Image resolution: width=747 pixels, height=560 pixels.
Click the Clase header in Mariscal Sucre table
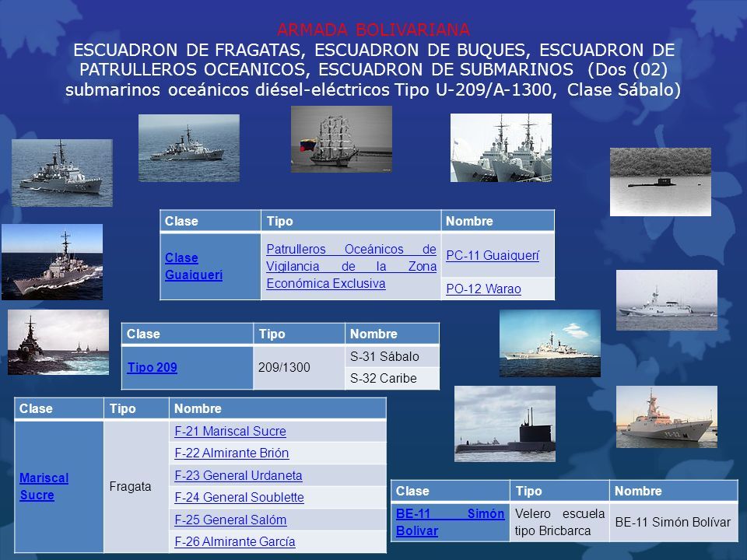point(59,408)
